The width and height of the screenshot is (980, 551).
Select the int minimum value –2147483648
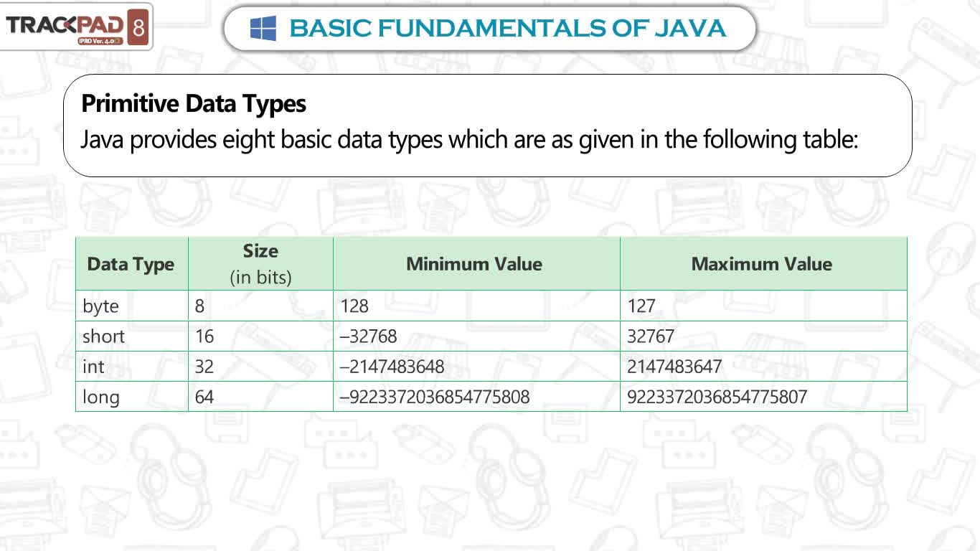click(392, 367)
